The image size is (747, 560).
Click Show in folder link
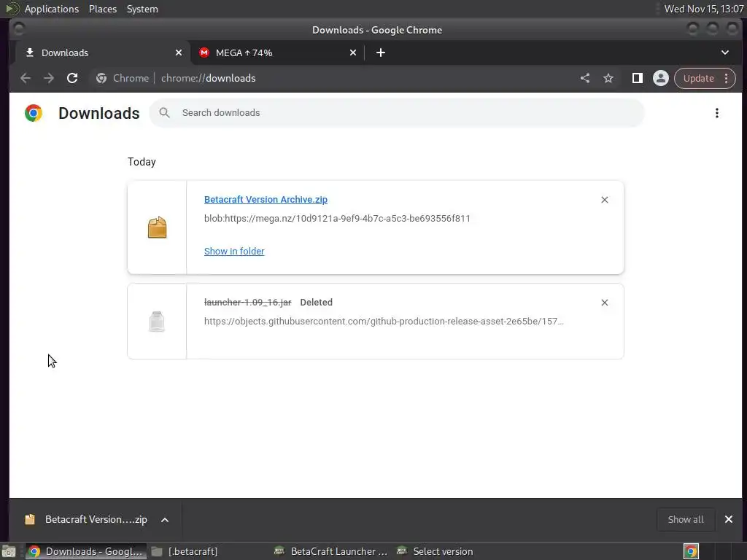[234, 251]
